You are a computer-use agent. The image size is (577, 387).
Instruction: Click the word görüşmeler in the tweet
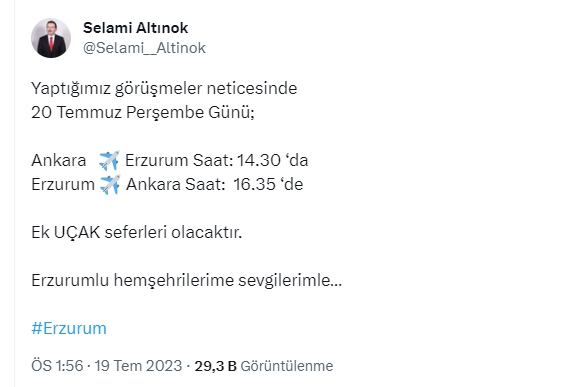pos(159,89)
